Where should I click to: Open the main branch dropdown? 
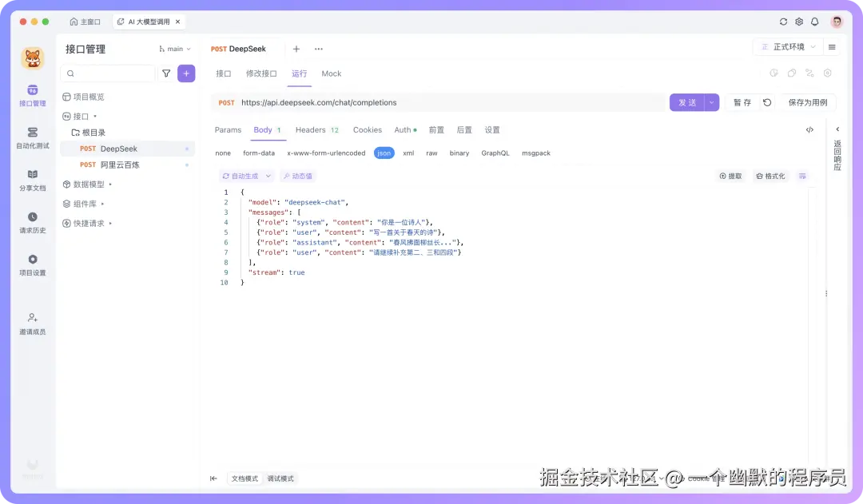coord(175,49)
